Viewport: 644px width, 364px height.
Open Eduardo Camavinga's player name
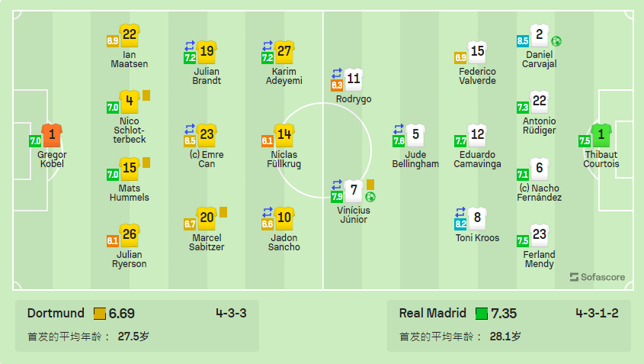(x=477, y=159)
